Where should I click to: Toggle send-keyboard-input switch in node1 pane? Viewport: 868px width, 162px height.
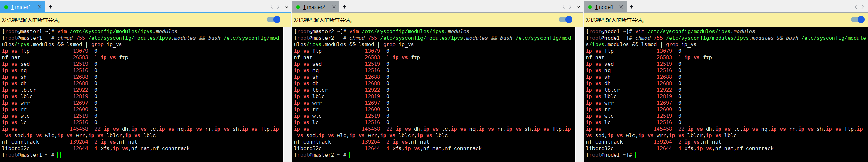coord(858,19)
